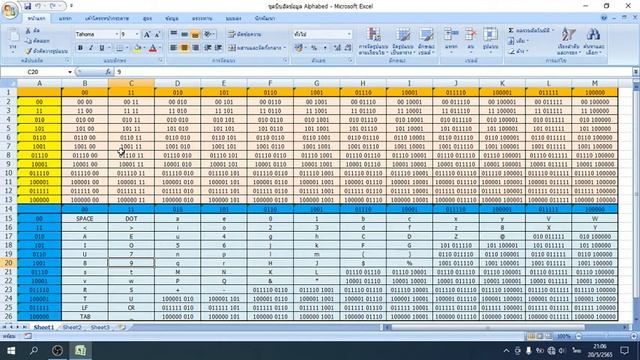Click inside the formula bar

pos(373,72)
